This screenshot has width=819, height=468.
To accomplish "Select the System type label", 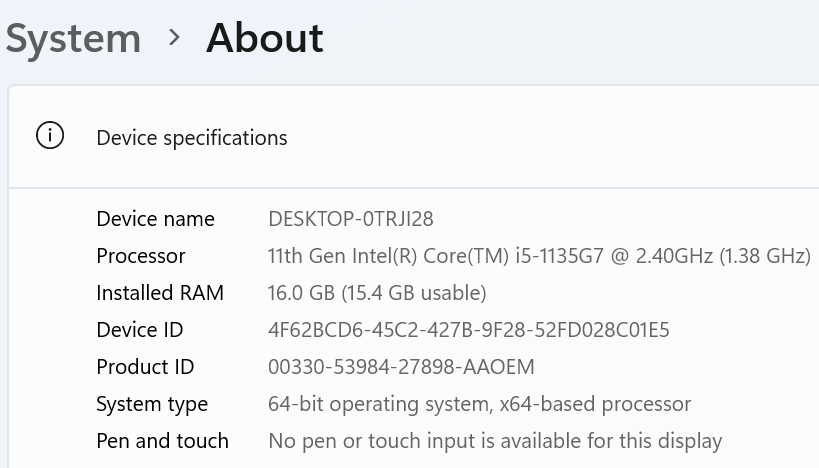I will click(x=152, y=405).
